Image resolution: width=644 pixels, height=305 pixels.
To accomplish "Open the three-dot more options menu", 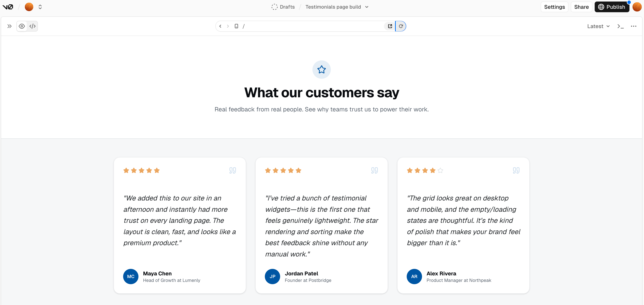I will (633, 26).
